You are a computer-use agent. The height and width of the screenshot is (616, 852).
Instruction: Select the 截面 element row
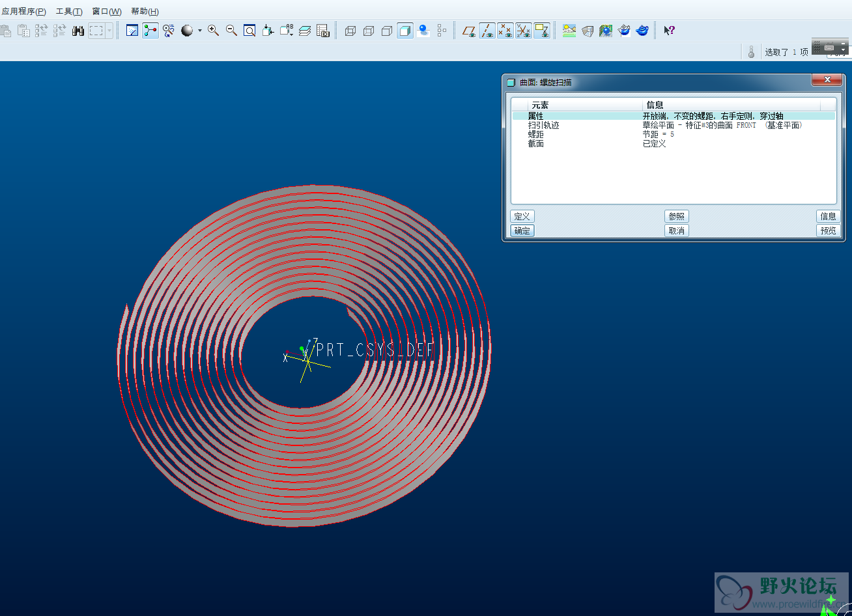pos(674,143)
